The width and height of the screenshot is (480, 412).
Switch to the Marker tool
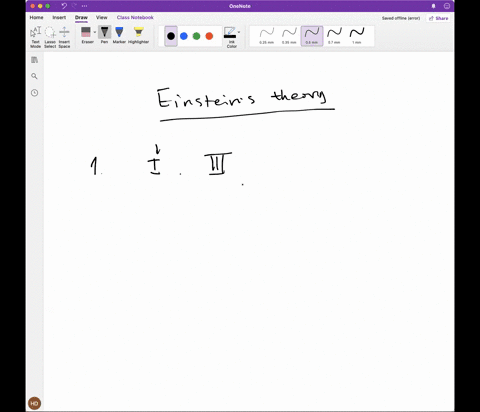click(x=119, y=35)
